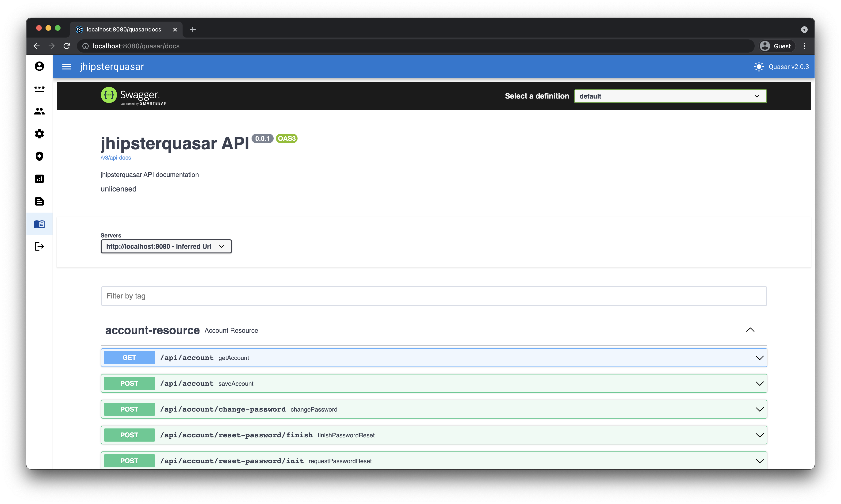Open the password icon in sidebar

point(39,89)
